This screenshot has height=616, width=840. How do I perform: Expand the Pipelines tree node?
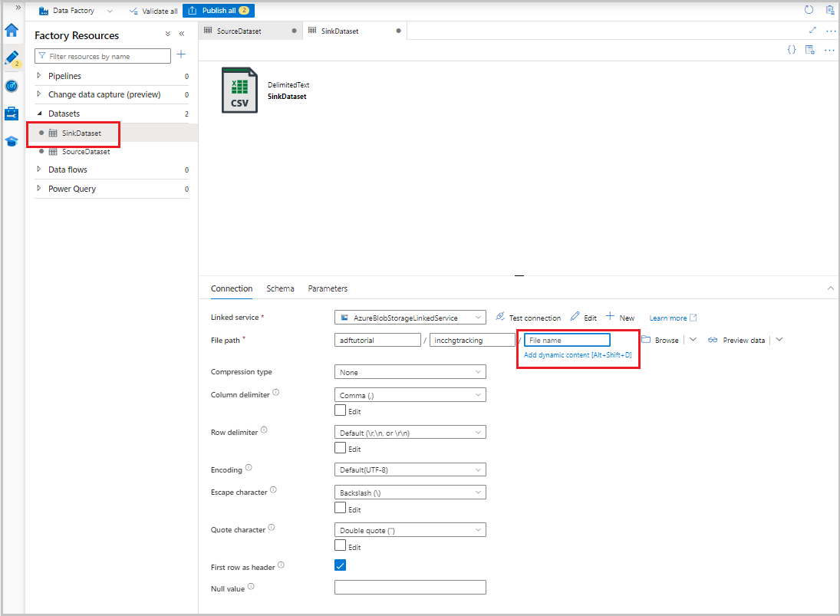coord(40,76)
